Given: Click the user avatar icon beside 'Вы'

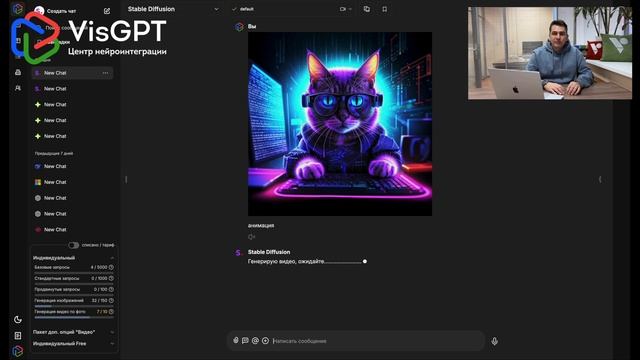Looking at the screenshot, I should click(x=239, y=27).
